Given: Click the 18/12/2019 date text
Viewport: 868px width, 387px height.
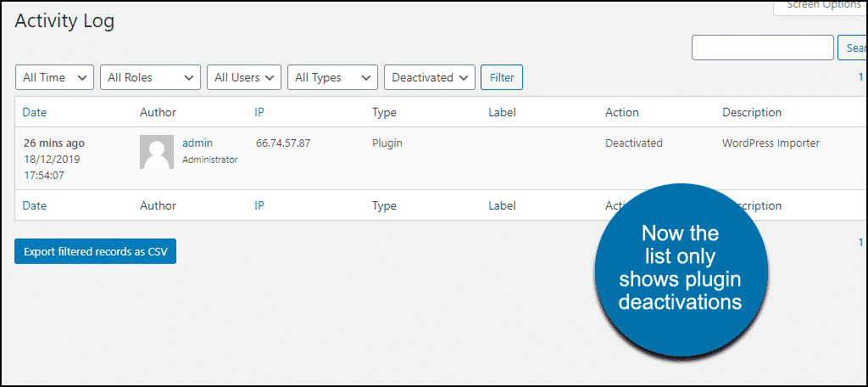Looking at the screenshot, I should (x=52, y=160).
